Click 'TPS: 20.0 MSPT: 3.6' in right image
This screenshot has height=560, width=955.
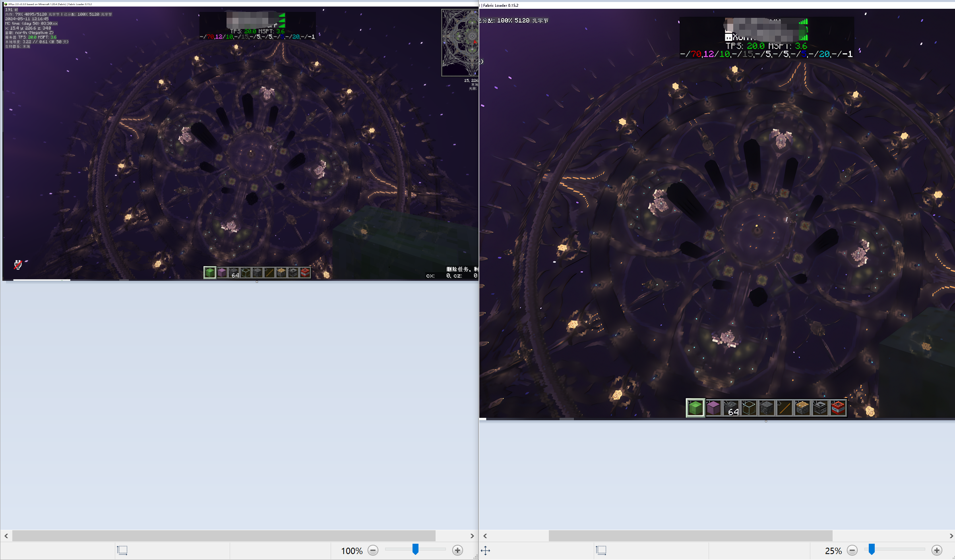click(767, 46)
